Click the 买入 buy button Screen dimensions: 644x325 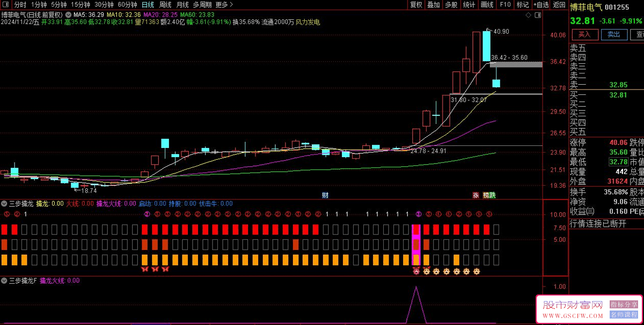click(584, 34)
